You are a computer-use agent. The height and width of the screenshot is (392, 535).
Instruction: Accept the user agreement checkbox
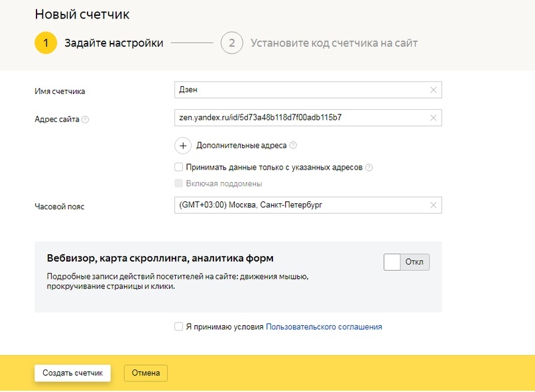[x=178, y=326]
